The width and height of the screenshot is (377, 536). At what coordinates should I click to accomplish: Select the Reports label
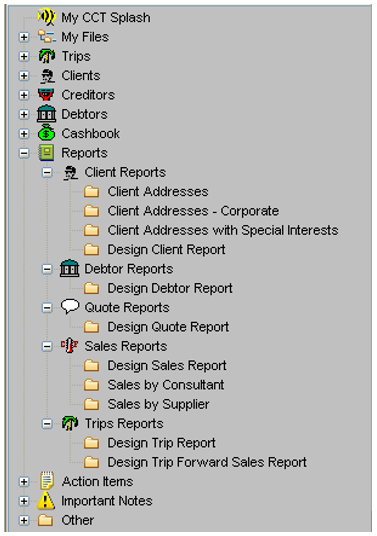[x=84, y=153]
